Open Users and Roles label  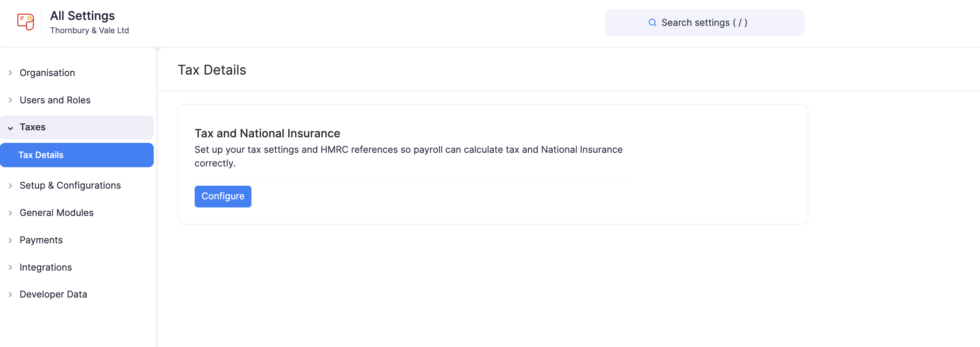coord(55,100)
